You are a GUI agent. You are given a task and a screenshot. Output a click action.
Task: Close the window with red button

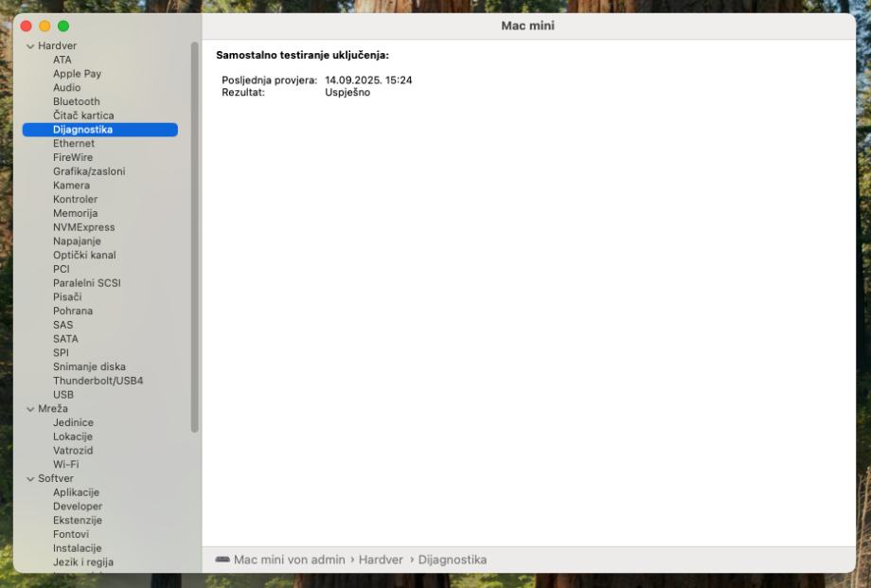pos(27,27)
